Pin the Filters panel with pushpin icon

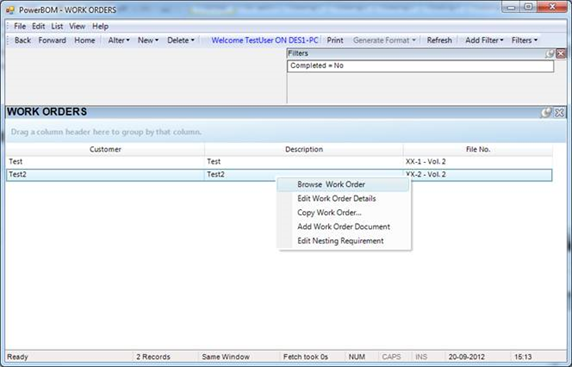[x=550, y=54]
